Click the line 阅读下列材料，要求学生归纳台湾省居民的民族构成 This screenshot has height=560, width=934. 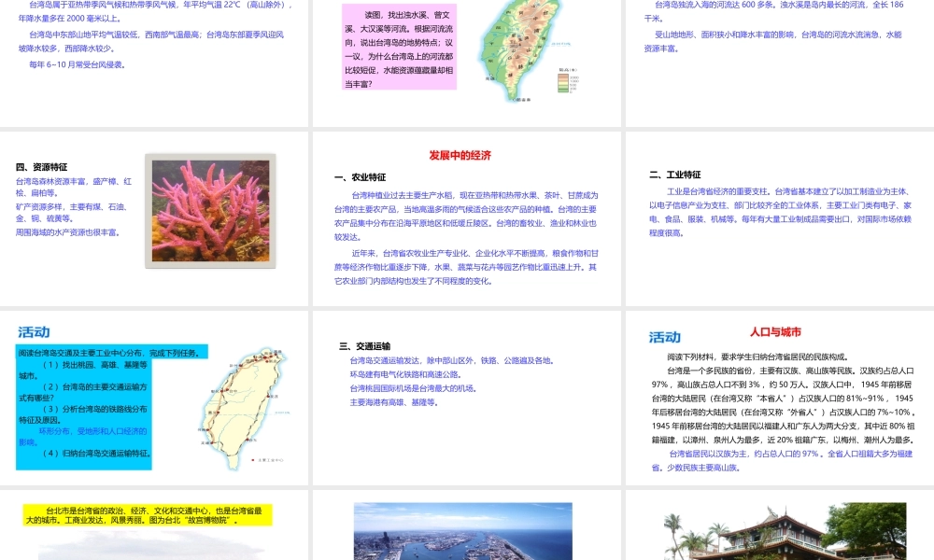pyautogui.click(x=757, y=357)
